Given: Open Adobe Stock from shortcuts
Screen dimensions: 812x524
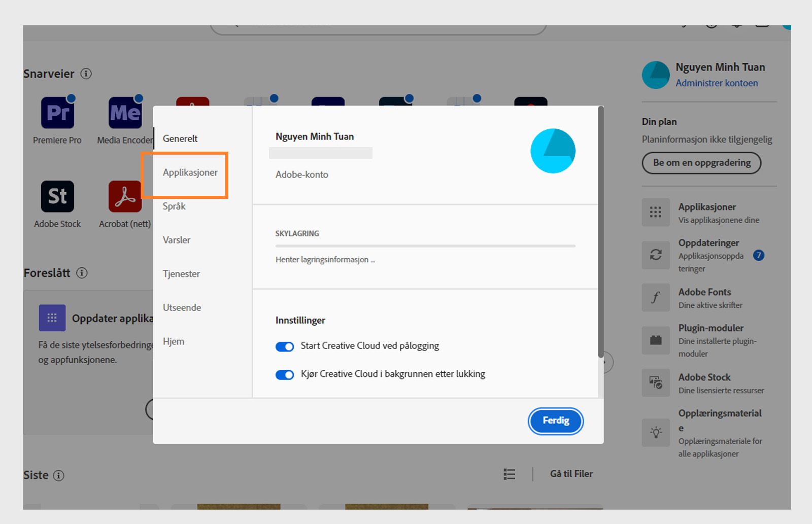Looking at the screenshot, I should [57, 196].
